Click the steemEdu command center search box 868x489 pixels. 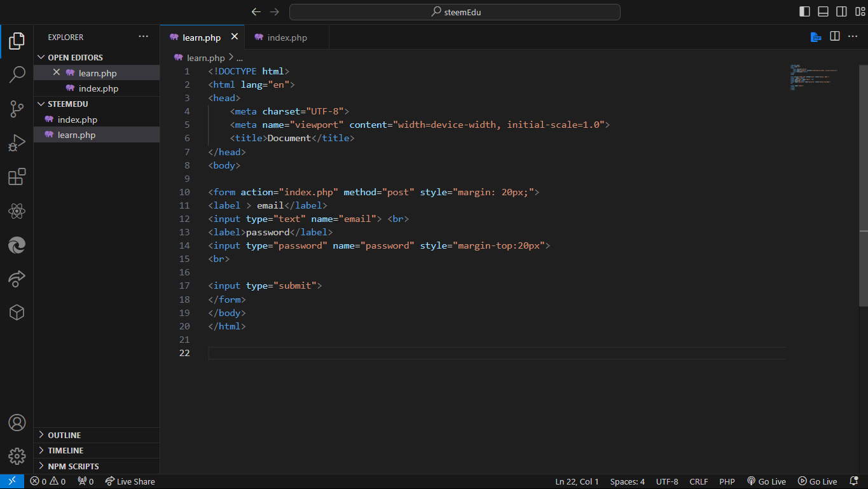(455, 11)
